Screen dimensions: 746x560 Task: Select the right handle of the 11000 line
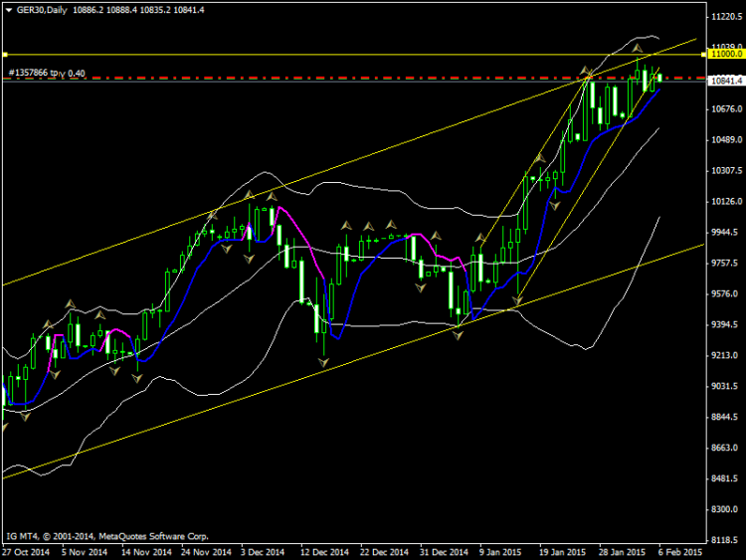point(703,55)
